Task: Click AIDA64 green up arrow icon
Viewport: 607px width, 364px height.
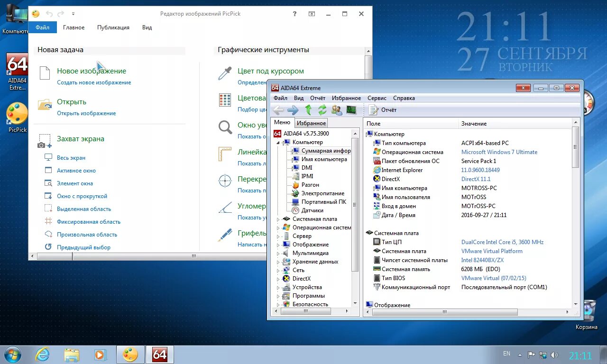Action: pyautogui.click(x=308, y=110)
